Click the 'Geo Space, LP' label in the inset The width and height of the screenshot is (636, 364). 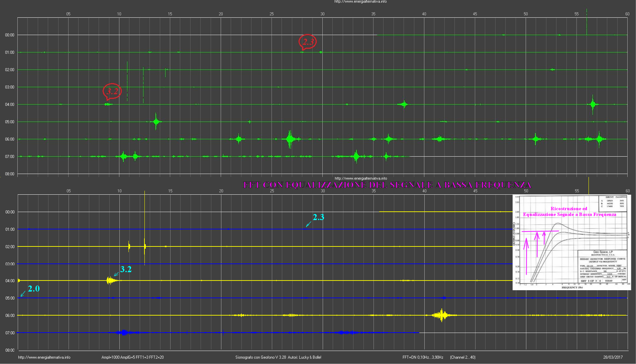tap(603, 252)
